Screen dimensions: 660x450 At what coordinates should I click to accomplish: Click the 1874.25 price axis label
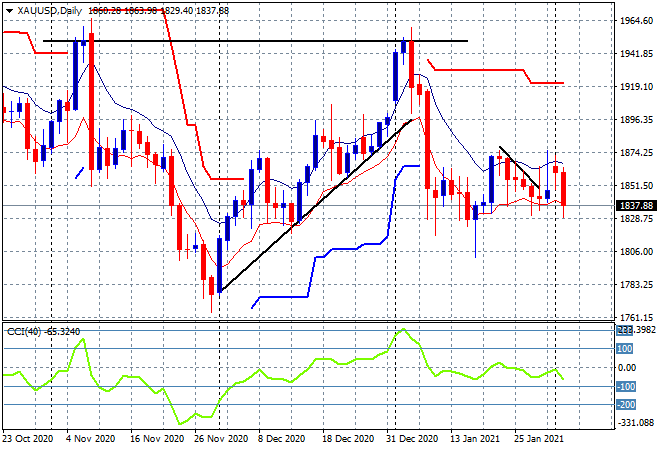636,153
